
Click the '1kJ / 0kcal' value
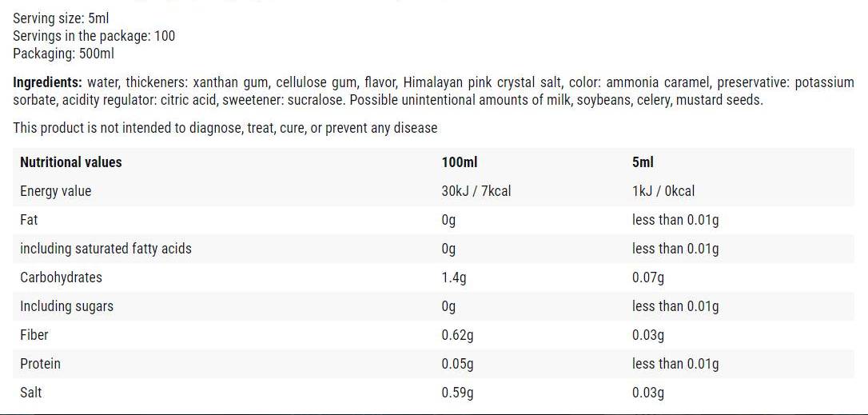pos(663,191)
